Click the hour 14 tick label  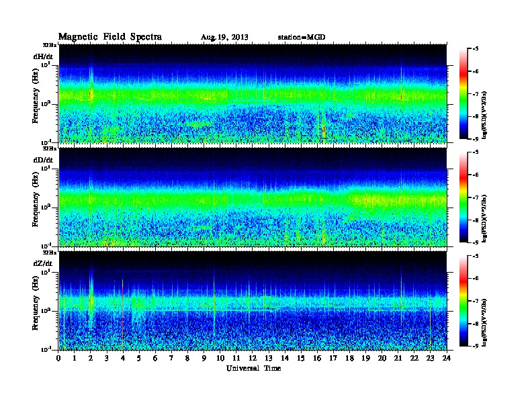pyautogui.click(x=285, y=358)
